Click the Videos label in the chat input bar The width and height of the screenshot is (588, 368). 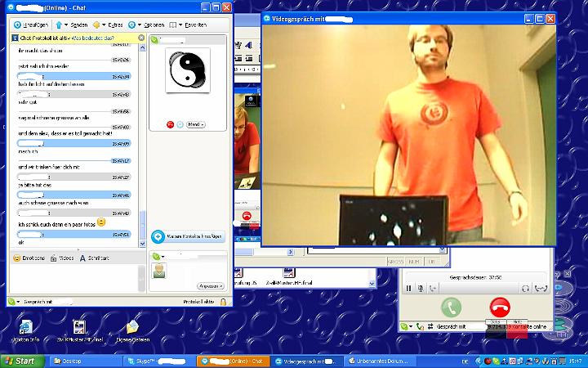pyautogui.click(x=66, y=258)
